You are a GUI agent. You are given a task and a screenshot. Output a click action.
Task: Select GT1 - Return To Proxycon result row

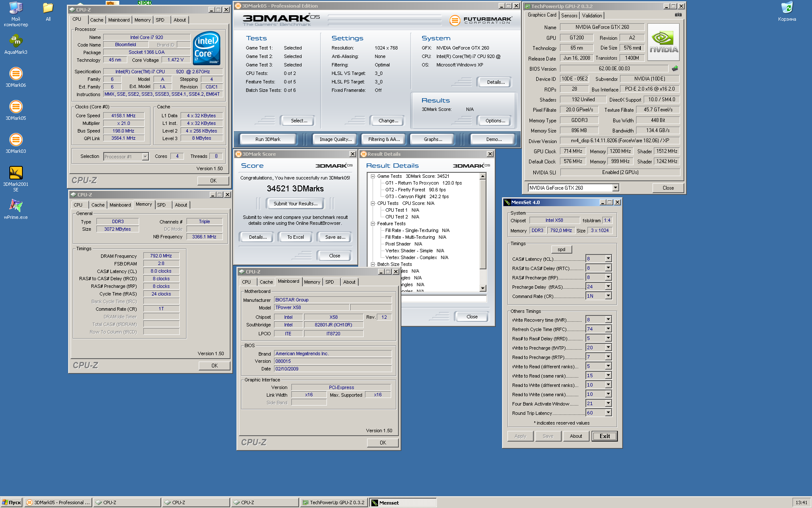423,183
